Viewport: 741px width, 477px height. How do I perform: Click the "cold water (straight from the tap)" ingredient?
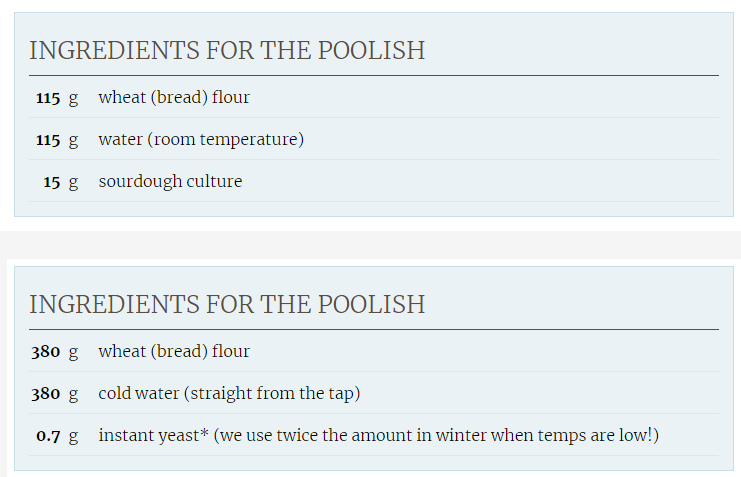point(229,394)
